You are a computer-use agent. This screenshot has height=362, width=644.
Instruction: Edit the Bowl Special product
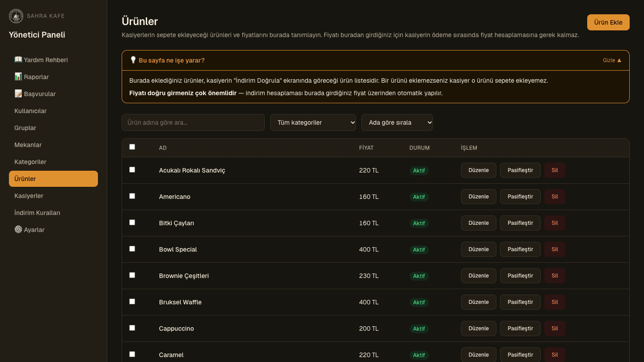pos(479,249)
